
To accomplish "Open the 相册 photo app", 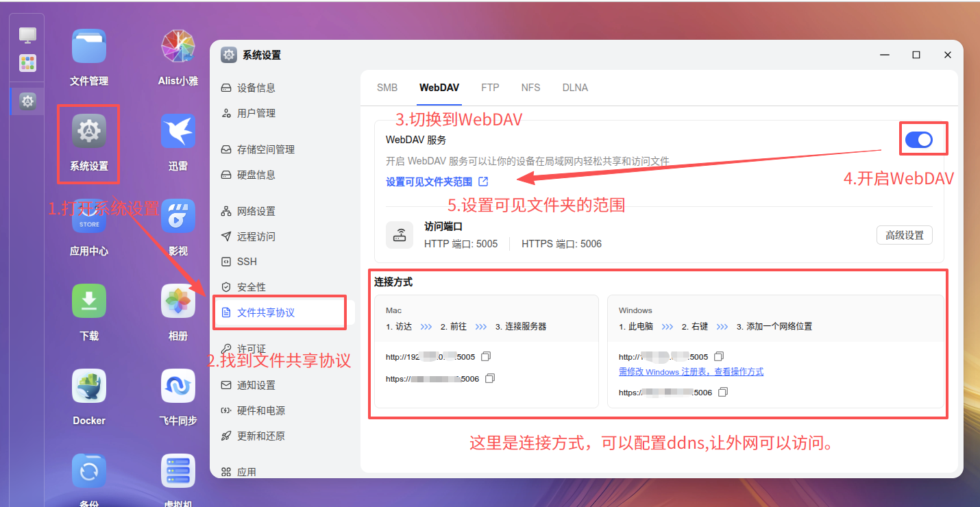I will [x=177, y=301].
